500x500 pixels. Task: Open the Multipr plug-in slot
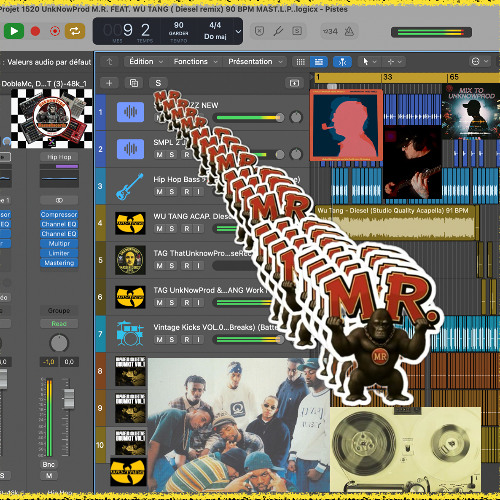[59, 243]
